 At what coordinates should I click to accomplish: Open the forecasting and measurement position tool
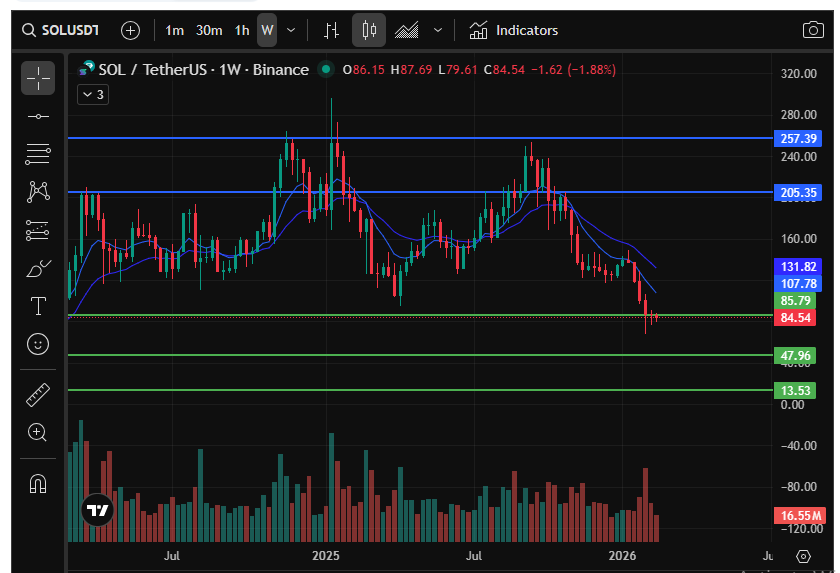click(x=38, y=230)
